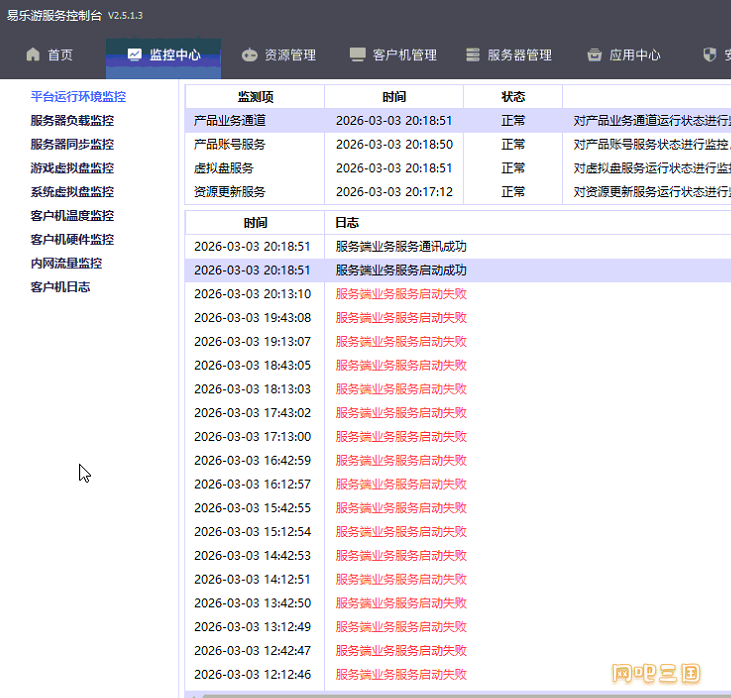Select the 产品业务通道 row
The image size is (731, 698).
pos(458,121)
